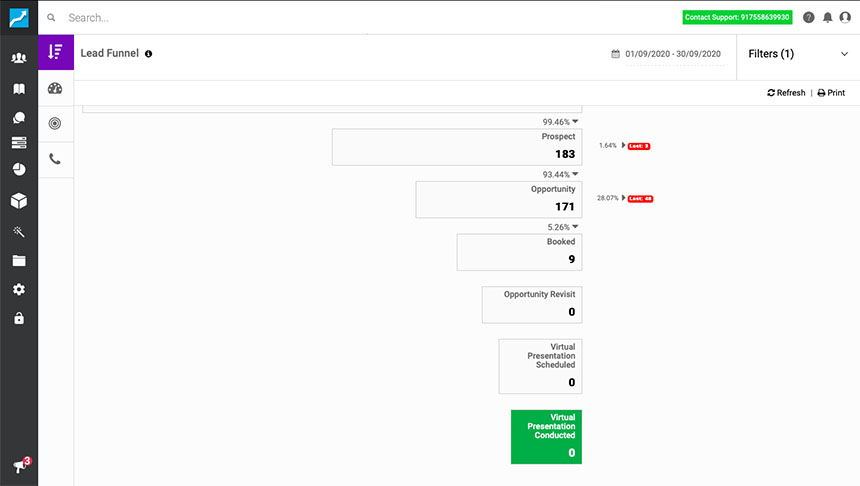Open the padlock icon in sidebar
This screenshot has height=486, width=860.
pyautogui.click(x=19, y=318)
